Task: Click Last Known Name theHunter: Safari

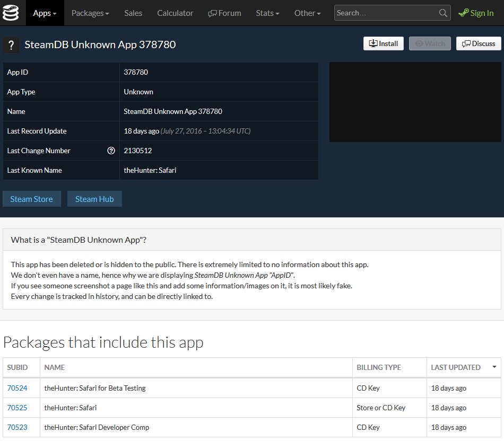Action: 150,170
